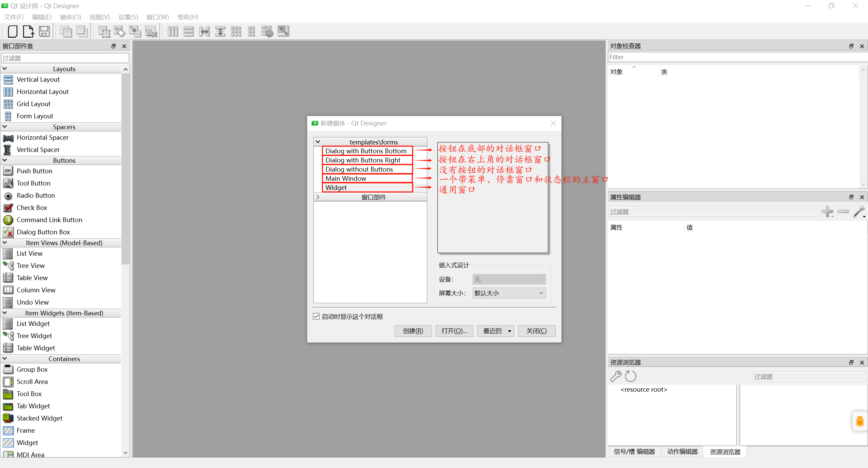868x468 pixels.
Task: Click the 创建(R) button
Action: (x=413, y=331)
